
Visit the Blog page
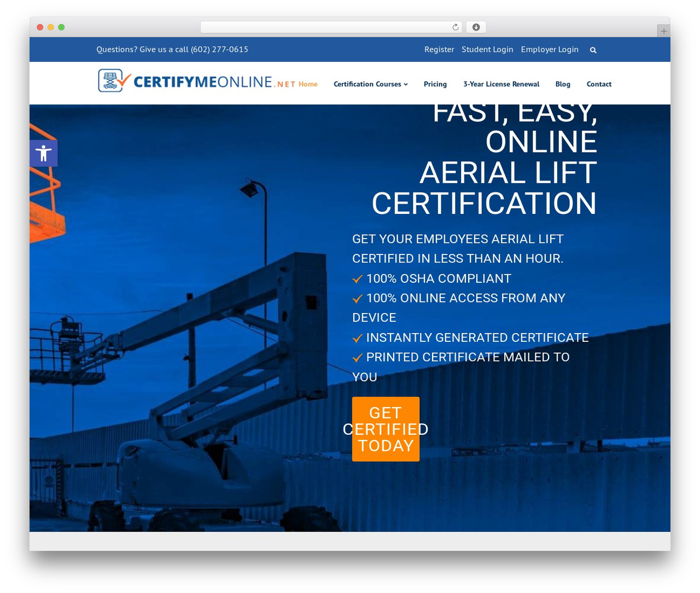pyautogui.click(x=563, y=84)
